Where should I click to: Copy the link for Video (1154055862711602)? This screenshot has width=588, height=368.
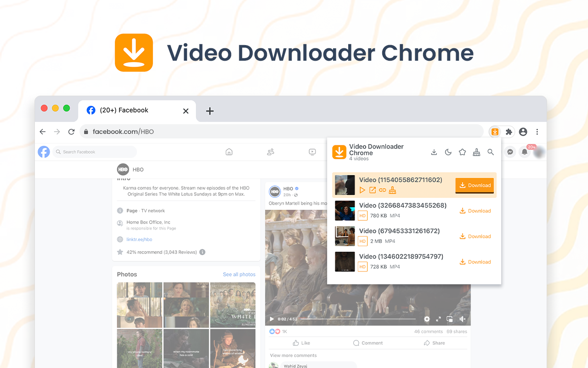coord(382,190)
